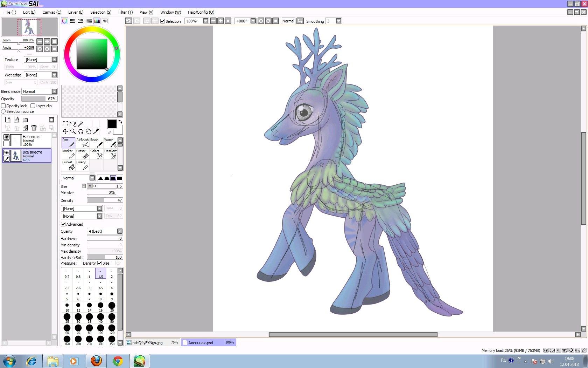The width and height of the screenshot is (588, 368).
Task: Create a new layer folder
Action: click(25, 120)
